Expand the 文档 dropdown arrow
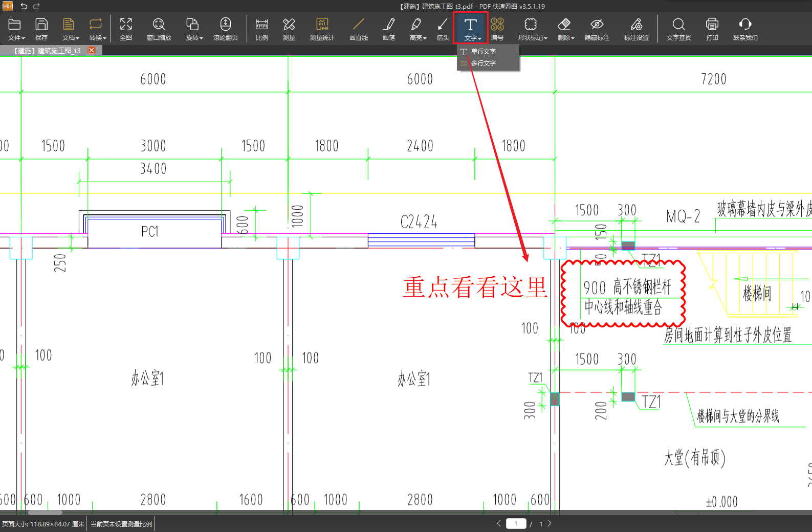The image size is (812, 532). (x=77, y=38)
